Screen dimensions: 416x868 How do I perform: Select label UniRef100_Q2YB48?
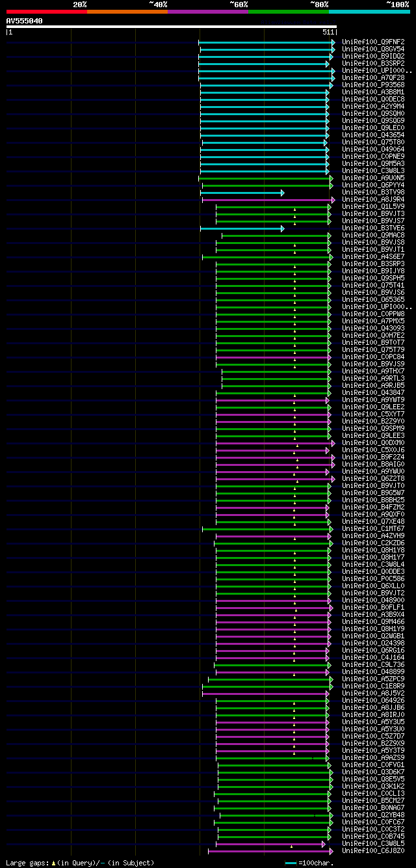374,815
